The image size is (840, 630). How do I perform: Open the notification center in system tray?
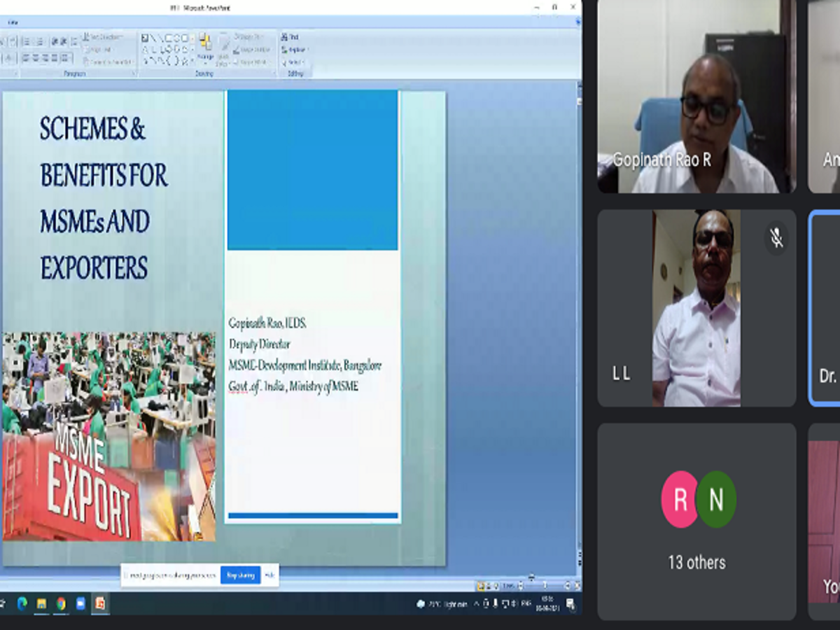click(x=570, y=604)
